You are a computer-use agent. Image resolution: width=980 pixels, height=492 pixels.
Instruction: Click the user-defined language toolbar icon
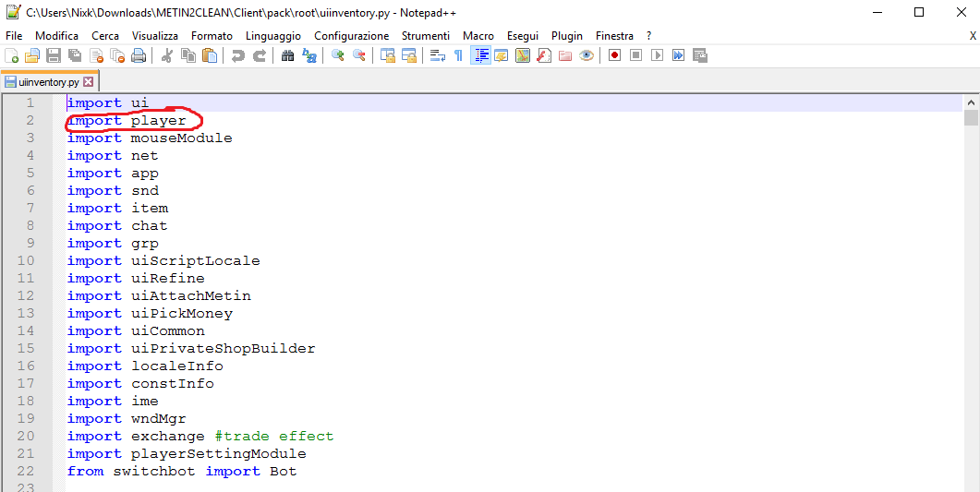click(502, 55)
